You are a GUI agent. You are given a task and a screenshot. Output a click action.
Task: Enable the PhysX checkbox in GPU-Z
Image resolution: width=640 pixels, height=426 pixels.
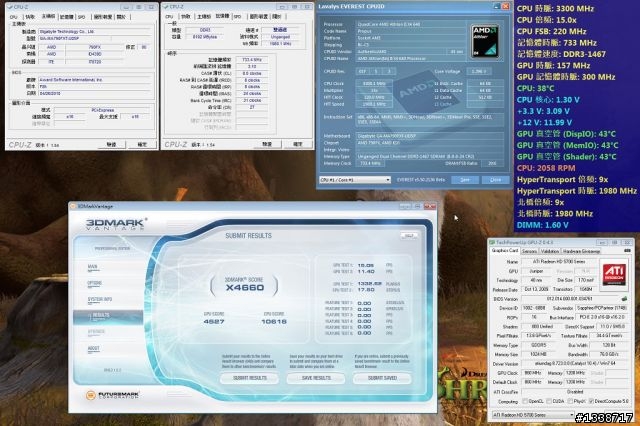[570, 401]
